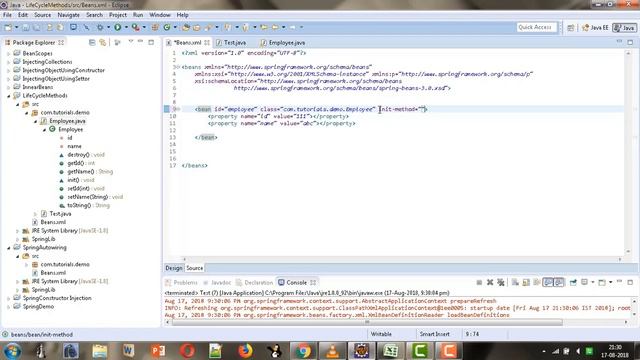Expand the SpringDemo project
Image resolution: width=640 pixels, height=360 pixels.
click(x=9, y=307)
